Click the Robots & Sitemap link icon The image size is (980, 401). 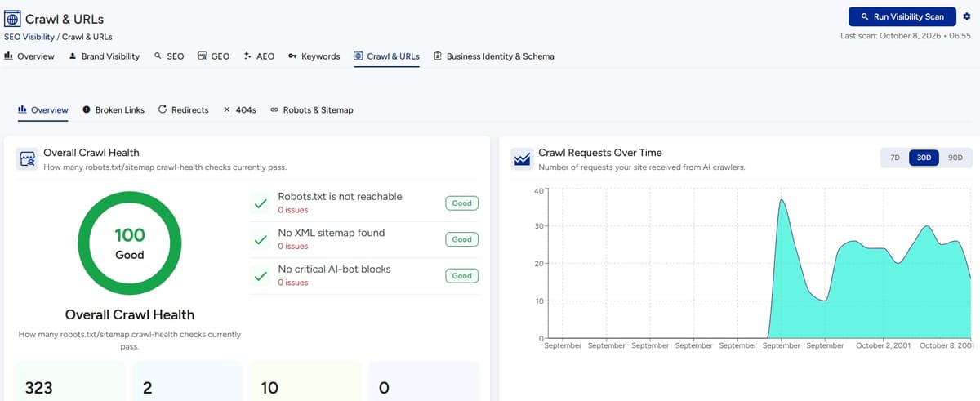coord(274,109)
